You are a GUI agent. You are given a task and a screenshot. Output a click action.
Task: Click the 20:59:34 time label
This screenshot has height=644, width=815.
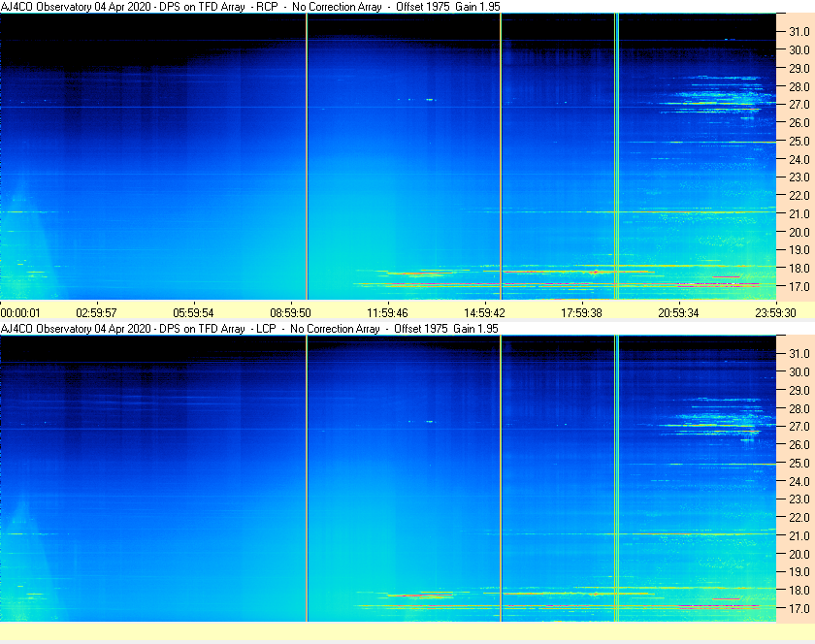[679, 313]
